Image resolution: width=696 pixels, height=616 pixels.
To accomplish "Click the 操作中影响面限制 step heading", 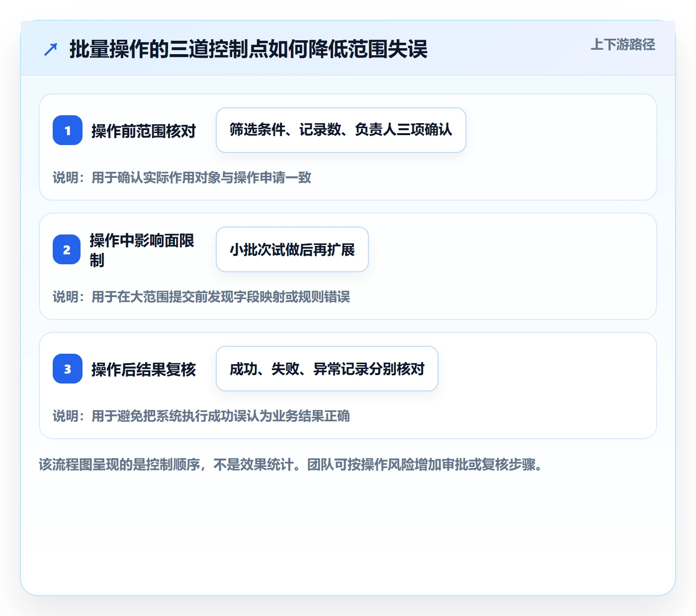I will (x=142, y=250).
